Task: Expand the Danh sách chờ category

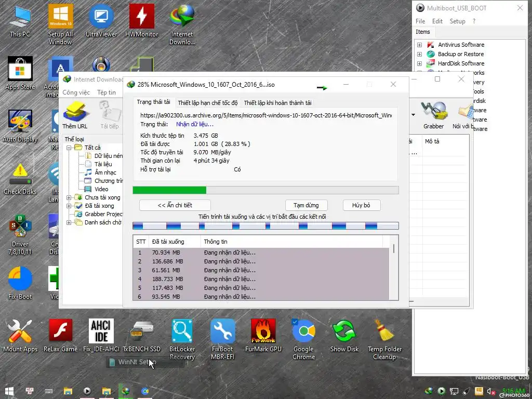Action: point(69,222)
